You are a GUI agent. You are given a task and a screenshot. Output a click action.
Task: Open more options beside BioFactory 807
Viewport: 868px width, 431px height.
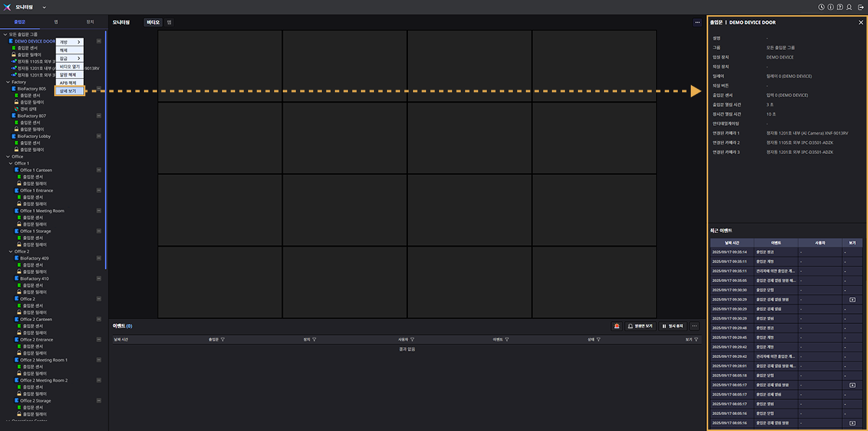(98, 116)
